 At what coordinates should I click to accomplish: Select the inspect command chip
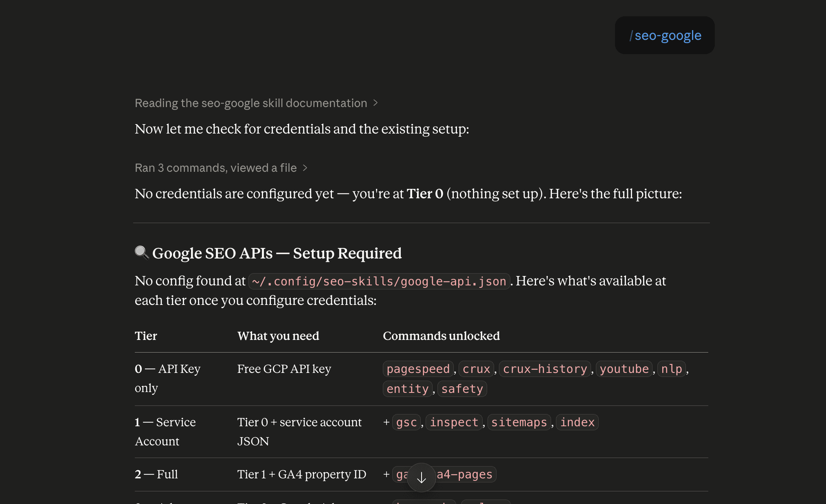[454, 422]
